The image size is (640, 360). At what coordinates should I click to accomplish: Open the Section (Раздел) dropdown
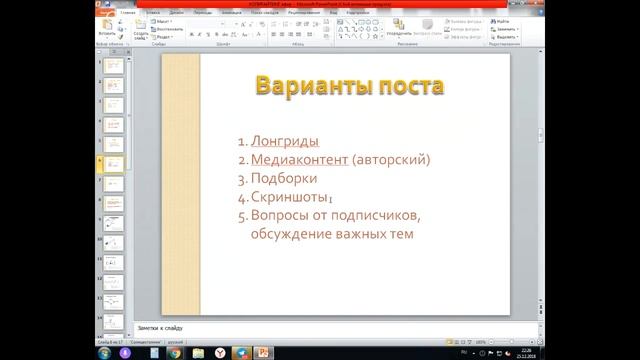(162, 37)
